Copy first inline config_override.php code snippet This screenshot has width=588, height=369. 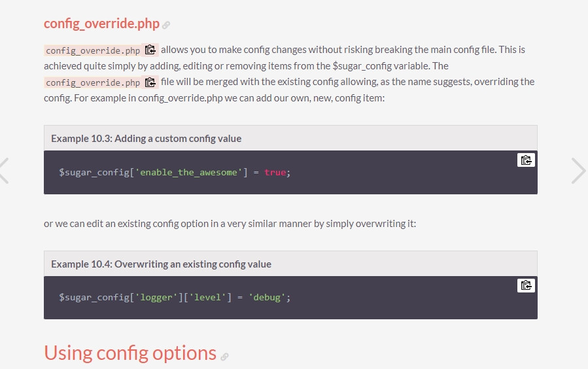[150, 50]
